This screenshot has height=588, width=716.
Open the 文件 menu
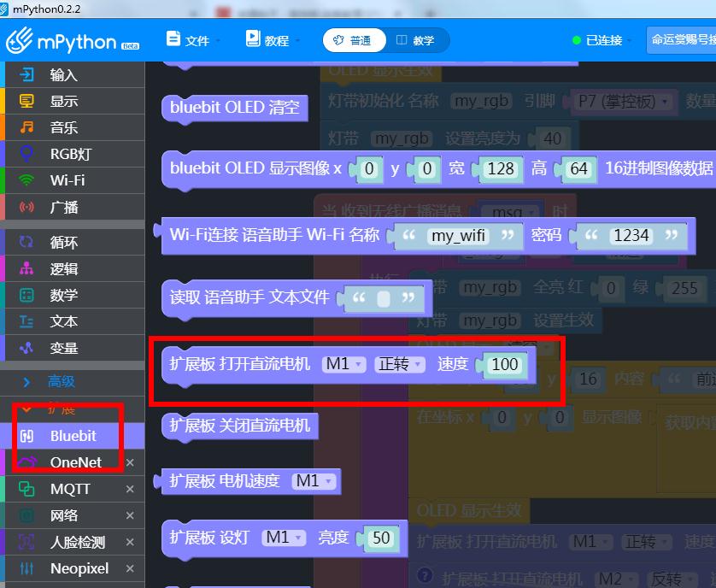[x=193, y=40]
